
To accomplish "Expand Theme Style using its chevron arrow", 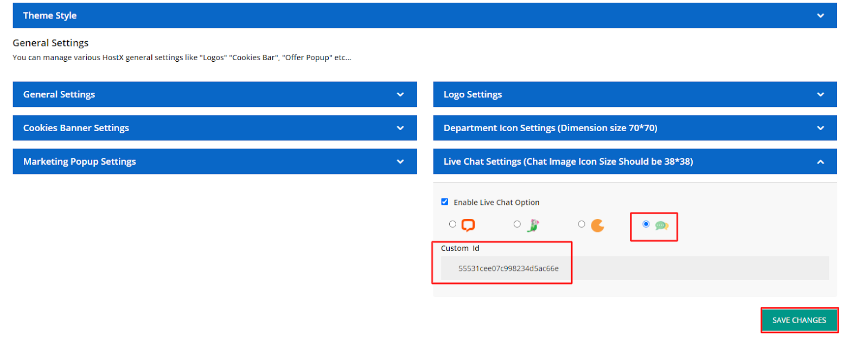I will 820,16.
